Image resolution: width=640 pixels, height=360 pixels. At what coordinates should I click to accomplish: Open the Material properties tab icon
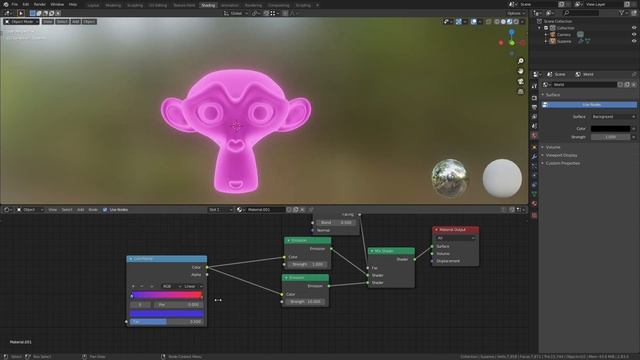[x=534, y=204]
